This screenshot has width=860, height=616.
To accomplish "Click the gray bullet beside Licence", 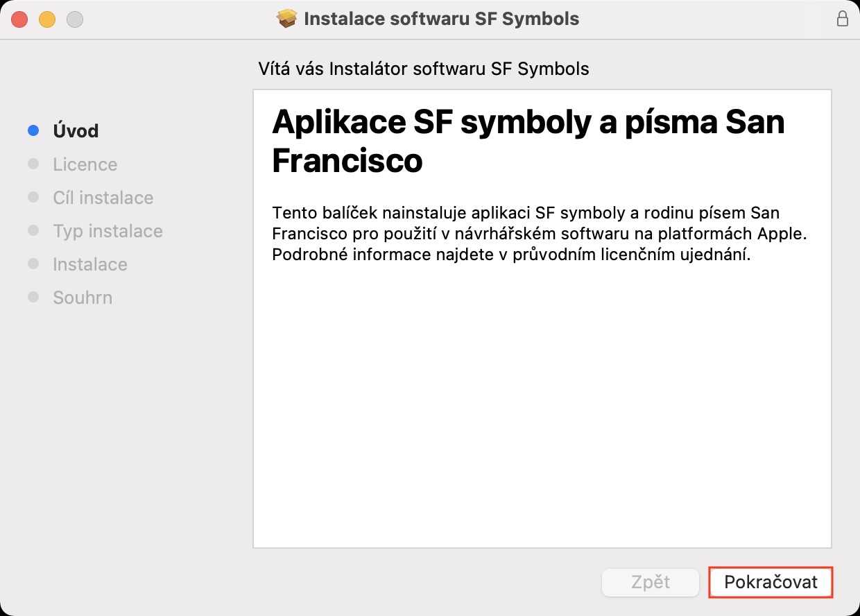I will point(33,164).
